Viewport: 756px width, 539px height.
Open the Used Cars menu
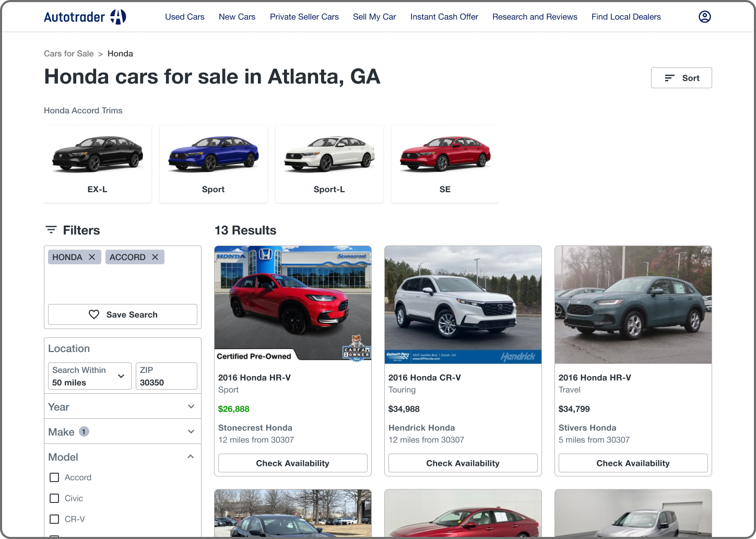coord(185,17)
